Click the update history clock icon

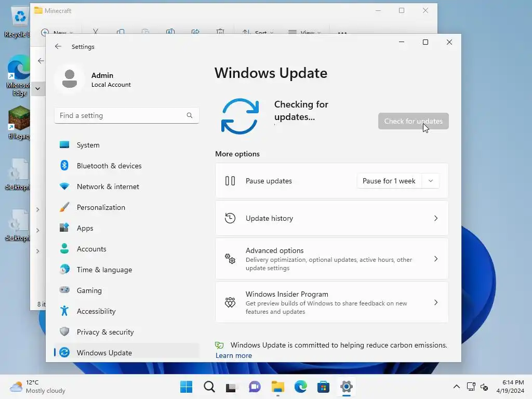230,218
